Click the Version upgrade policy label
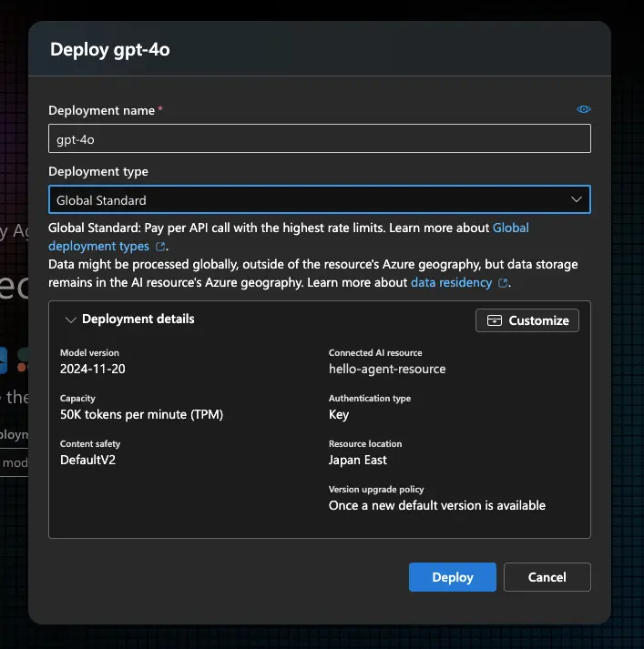Screen dimensions: 644x649 pos(376,489)
